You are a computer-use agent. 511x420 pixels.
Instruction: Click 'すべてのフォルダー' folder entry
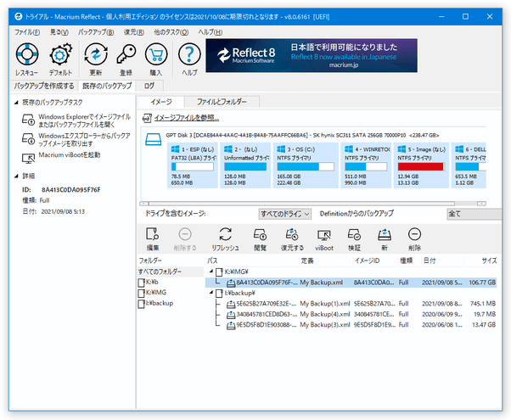point(171,272)
